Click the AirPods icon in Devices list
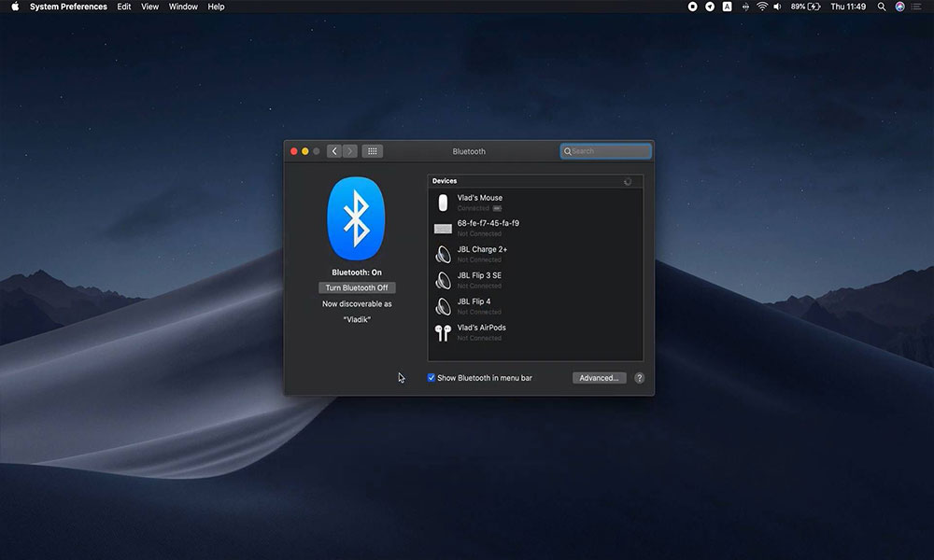Image resolution: width=934 pixels, height=560 pixels. [x=443, y=333]
